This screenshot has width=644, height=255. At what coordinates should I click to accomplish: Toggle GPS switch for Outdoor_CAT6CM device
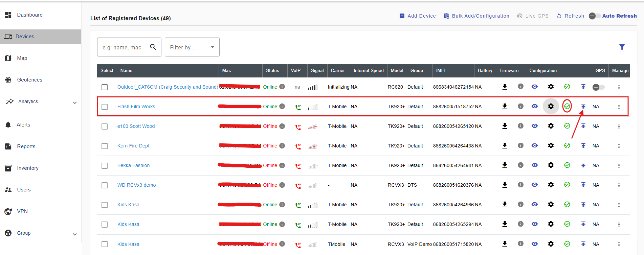click(x=598, y=87)
